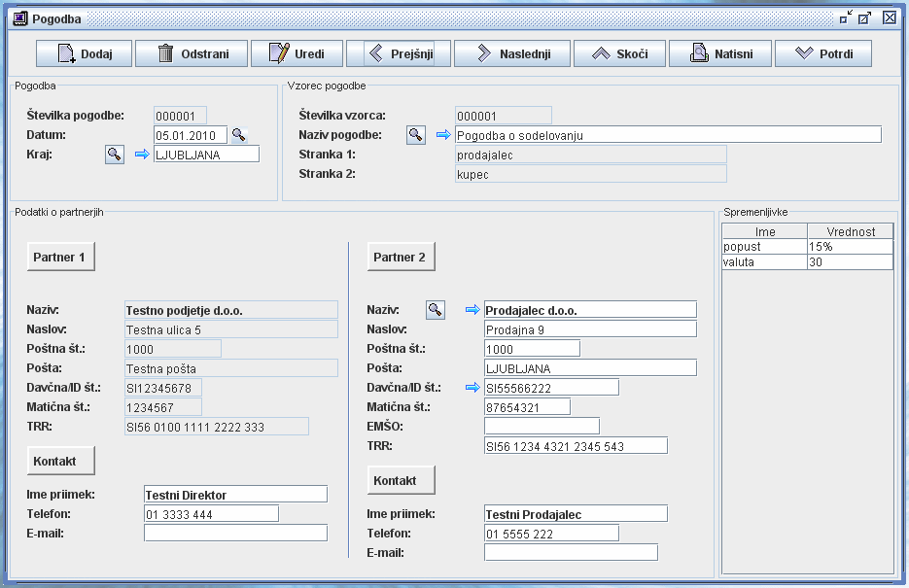The width and height of the screenshot is (909, 588).
Task: Click the Partner 1 E-mail field
Action: pos(235,533)
